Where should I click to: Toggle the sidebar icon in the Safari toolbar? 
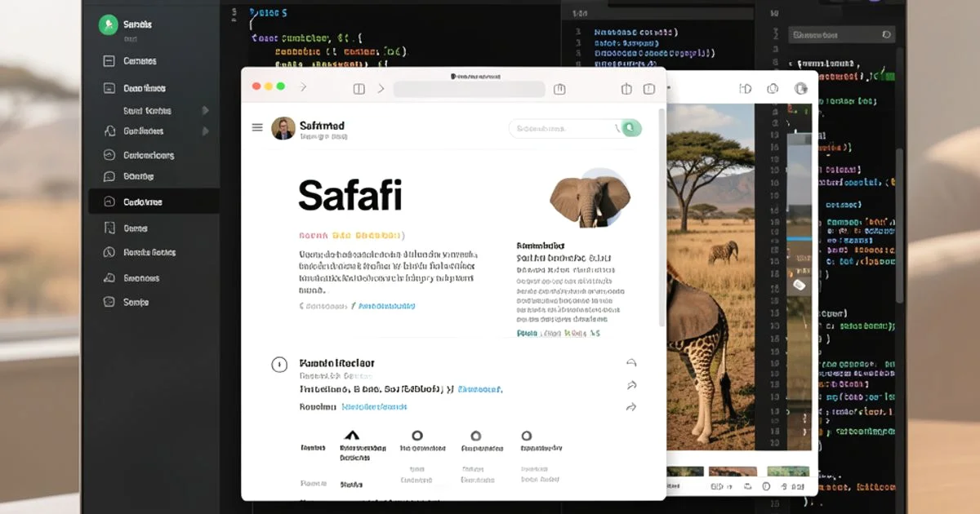[x=359, y=88]
